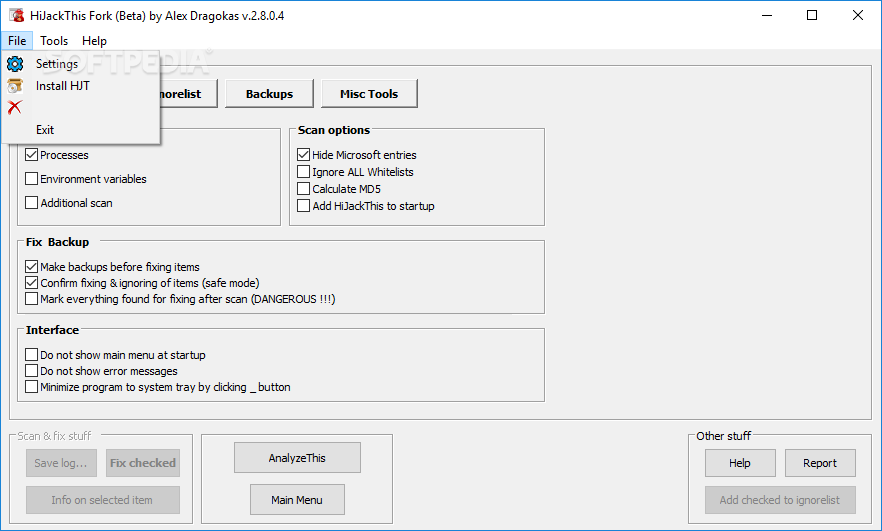Click the red X icon in File menu
This screenshot has height=531, width=882.
15,107
